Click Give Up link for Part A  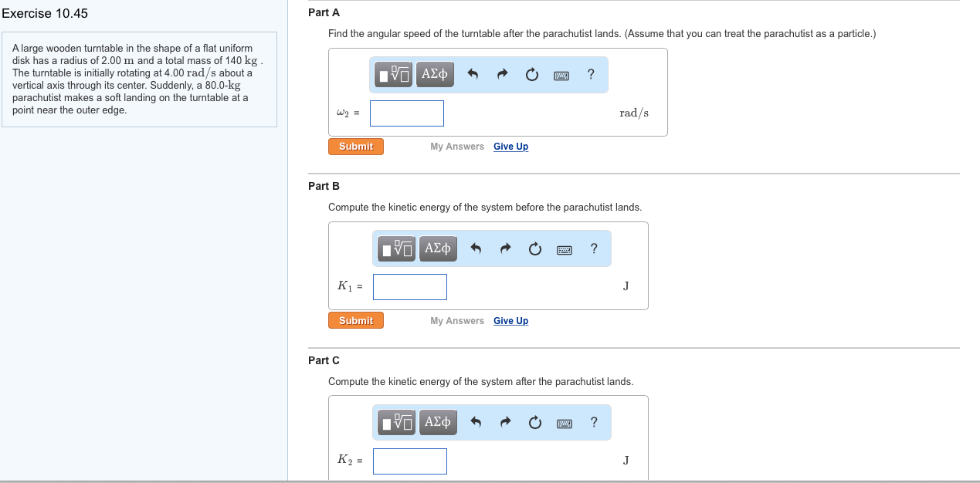[511, 147]
